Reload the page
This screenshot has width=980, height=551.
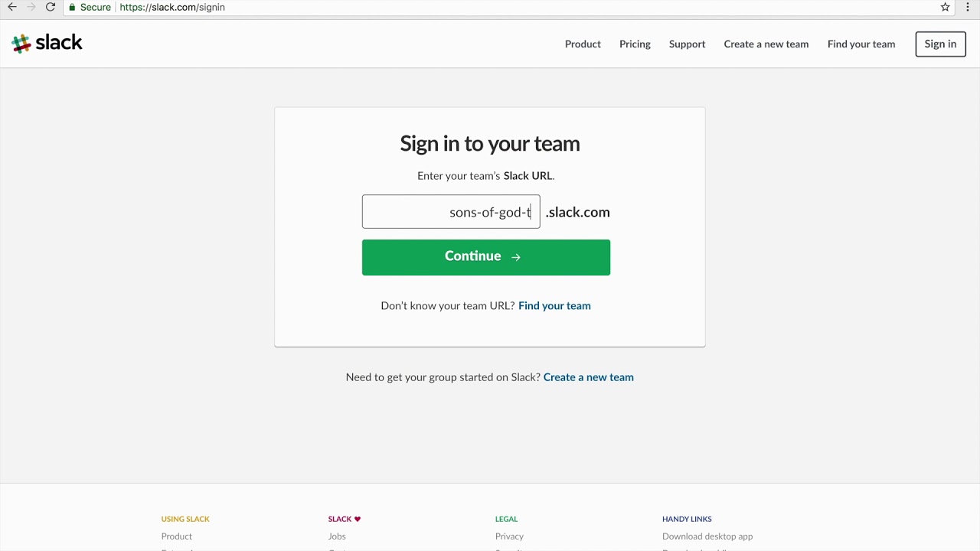(51, 7)
